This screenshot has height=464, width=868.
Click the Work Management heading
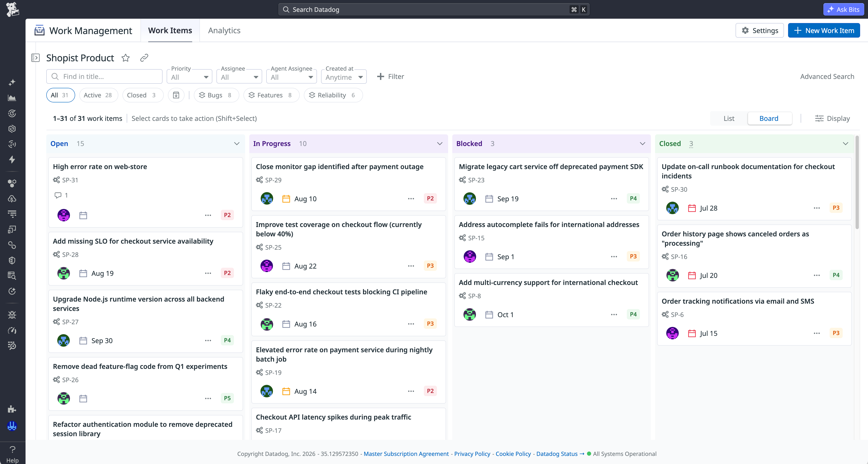pyautogui.click(x=90, y=30)
